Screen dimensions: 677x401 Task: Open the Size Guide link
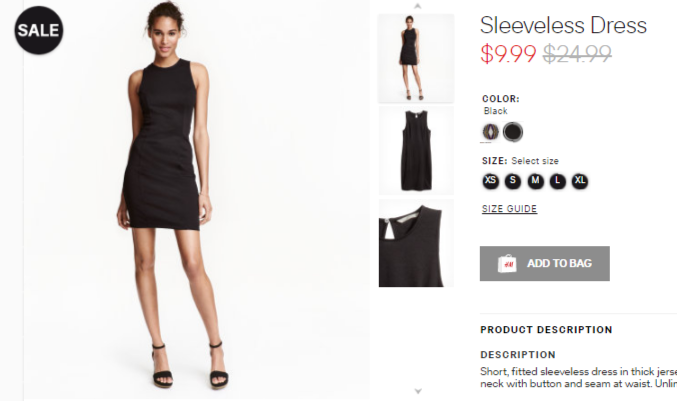(509, 209)
